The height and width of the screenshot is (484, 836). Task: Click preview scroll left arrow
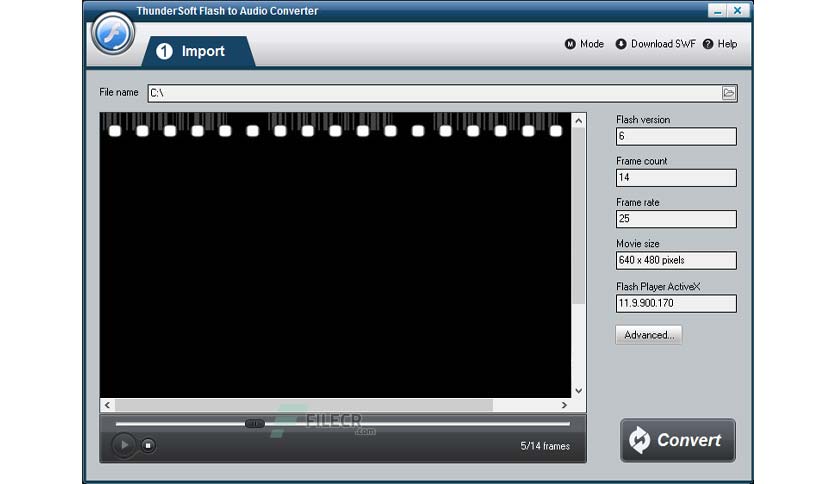point(108,405)
